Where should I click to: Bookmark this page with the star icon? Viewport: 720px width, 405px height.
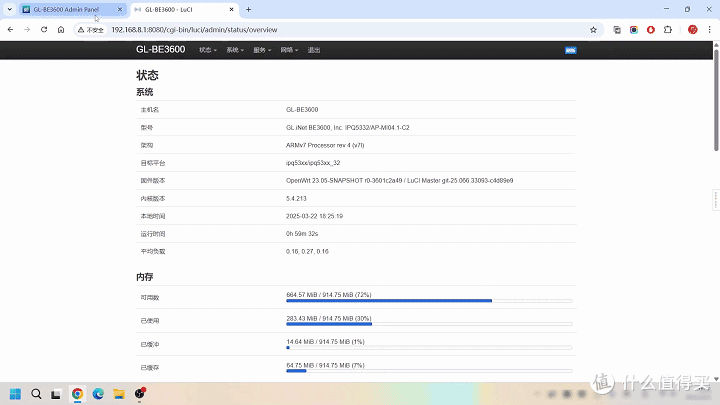pyautogui.click(x=593, y=30)
